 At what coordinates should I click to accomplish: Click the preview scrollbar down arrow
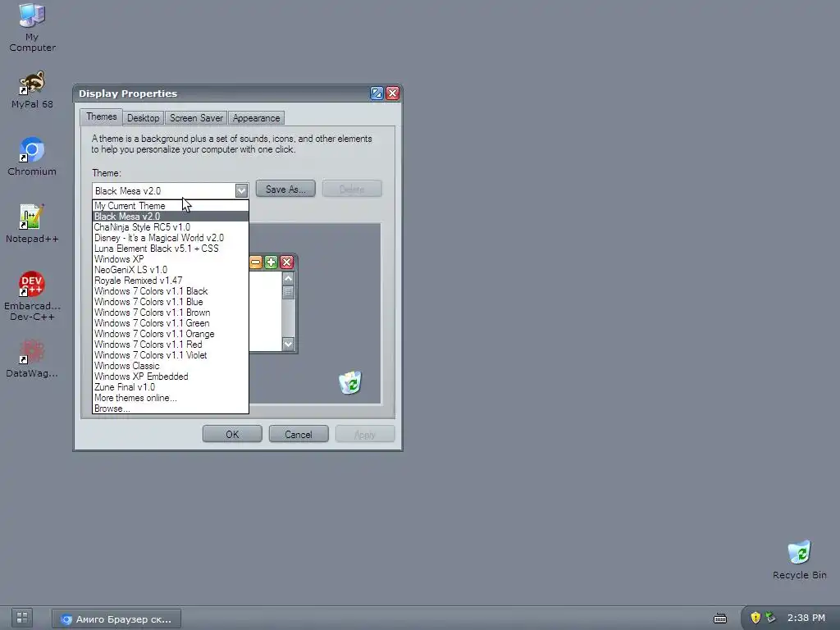(x=288, y=344)
